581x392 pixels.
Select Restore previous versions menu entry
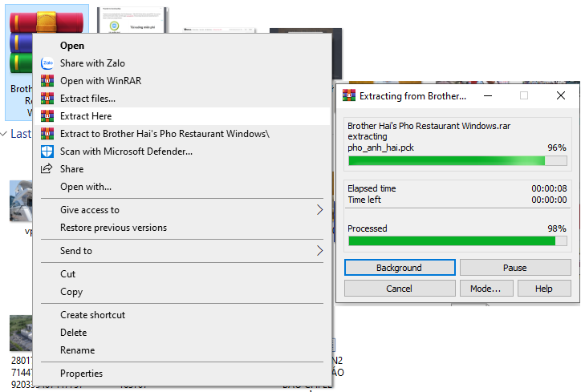(113, 228)
